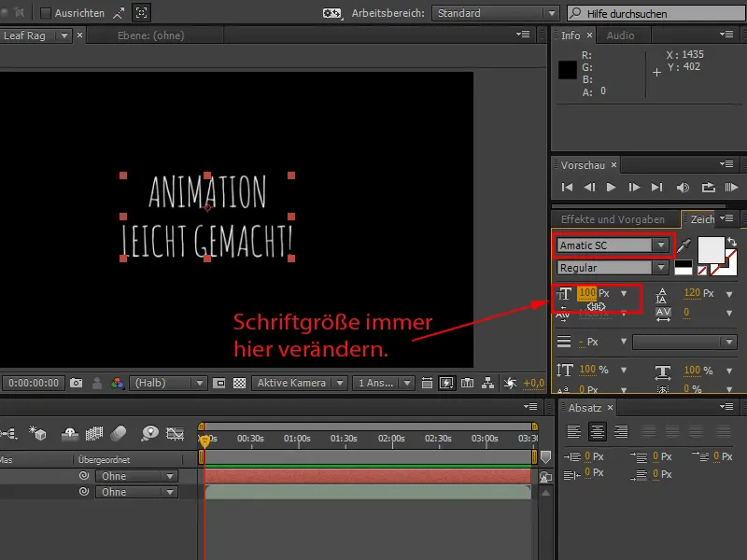Toggle frame blending in timeline
This screenshot has width=747, height=560.
coord(94,433)
